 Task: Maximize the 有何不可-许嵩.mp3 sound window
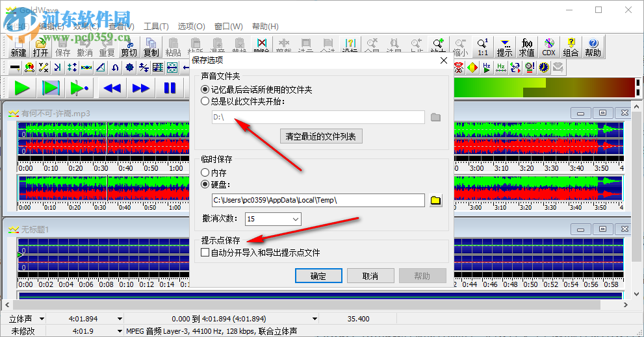[x=602, y=113]
